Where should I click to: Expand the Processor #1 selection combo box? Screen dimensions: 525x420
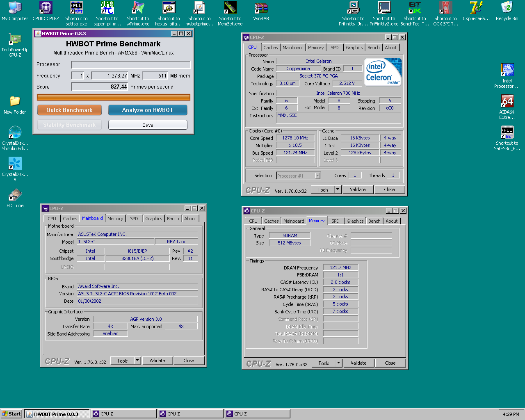tap(317, 176)
